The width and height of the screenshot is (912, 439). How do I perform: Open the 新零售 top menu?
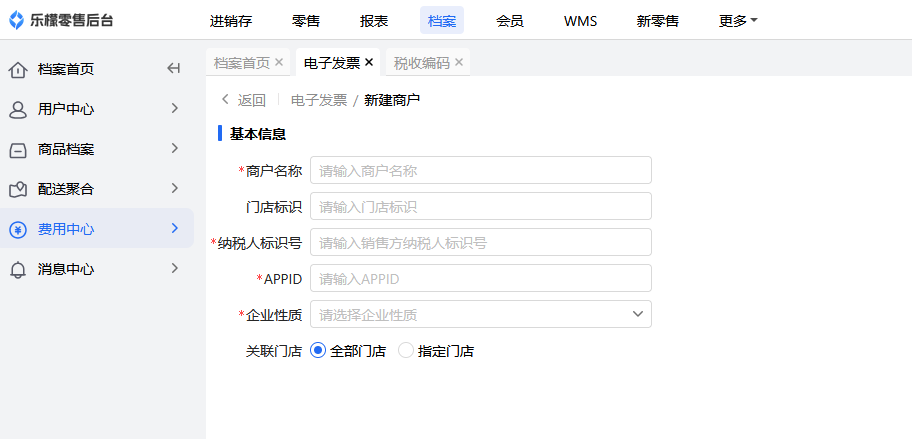658,22
